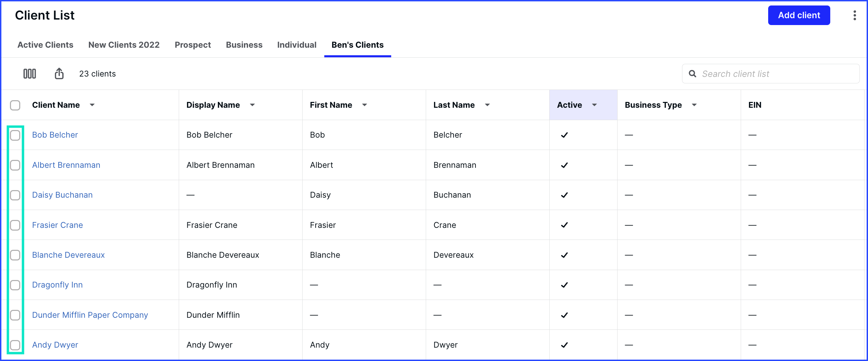Switch to the Individual tab
Screen dimensions: 868x361
point(297,45)
